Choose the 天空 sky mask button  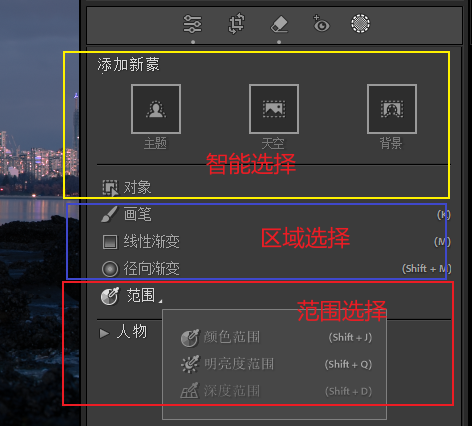tap(274, 109)
